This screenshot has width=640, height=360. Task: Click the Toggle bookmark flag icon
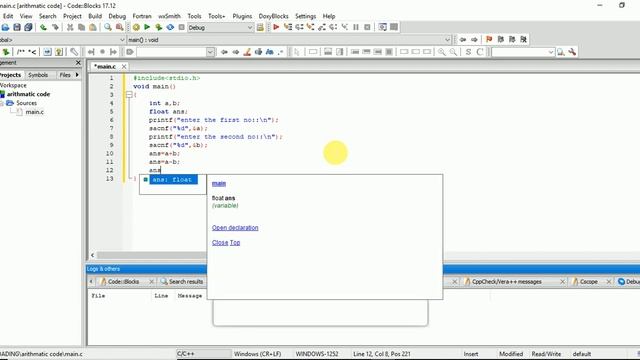(x=489, y=40)
